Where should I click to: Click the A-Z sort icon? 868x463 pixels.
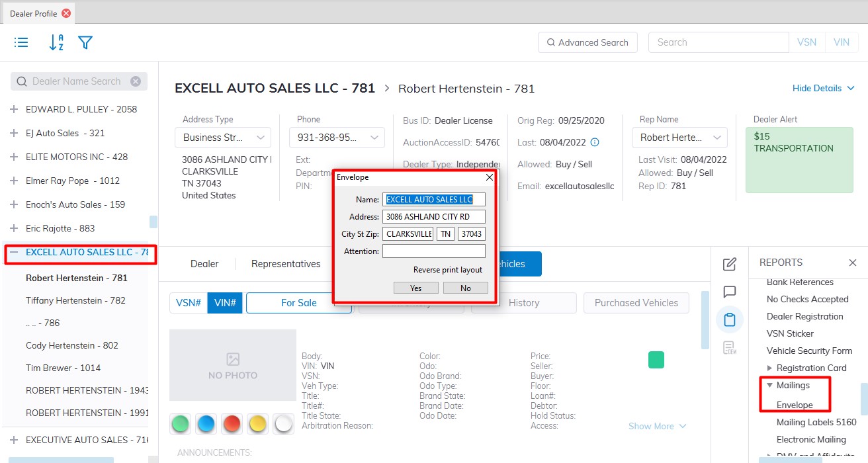click(56, 42)
